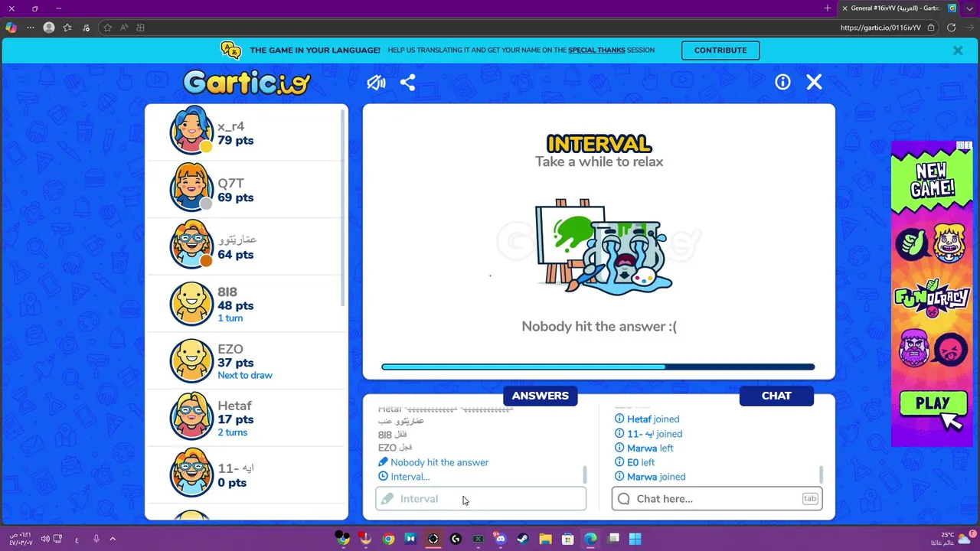Select player Q7T's avatar
Screen dimensions: 980x551
(x=191, y=187)
